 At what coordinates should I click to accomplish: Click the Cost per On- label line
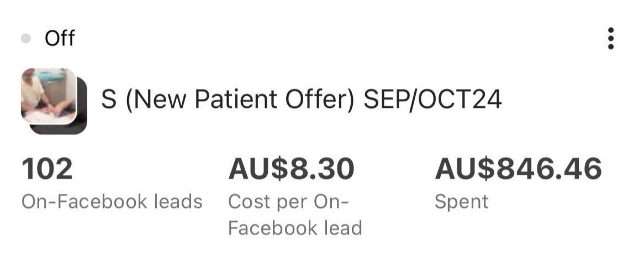(x=288, y=202)
